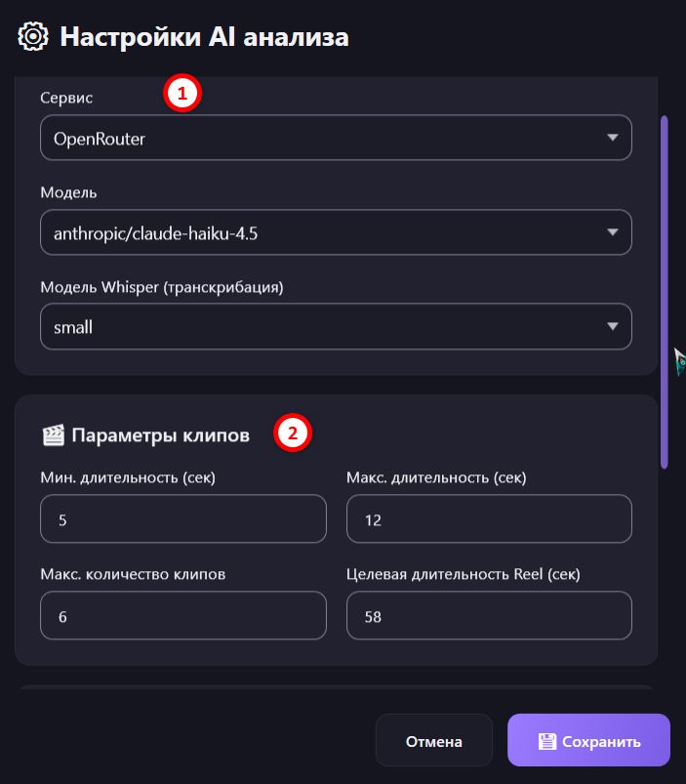The width and height of the screenshot is (686, 784).
Task: Cancel with the Отмена button
Action: [433, 740]
